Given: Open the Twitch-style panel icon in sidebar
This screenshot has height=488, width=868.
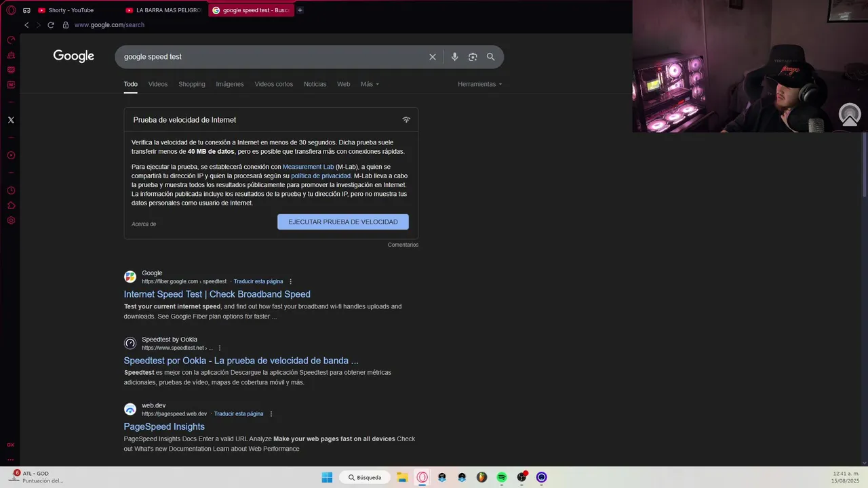Looking at the screenshot, I should (x=11, y=70).
